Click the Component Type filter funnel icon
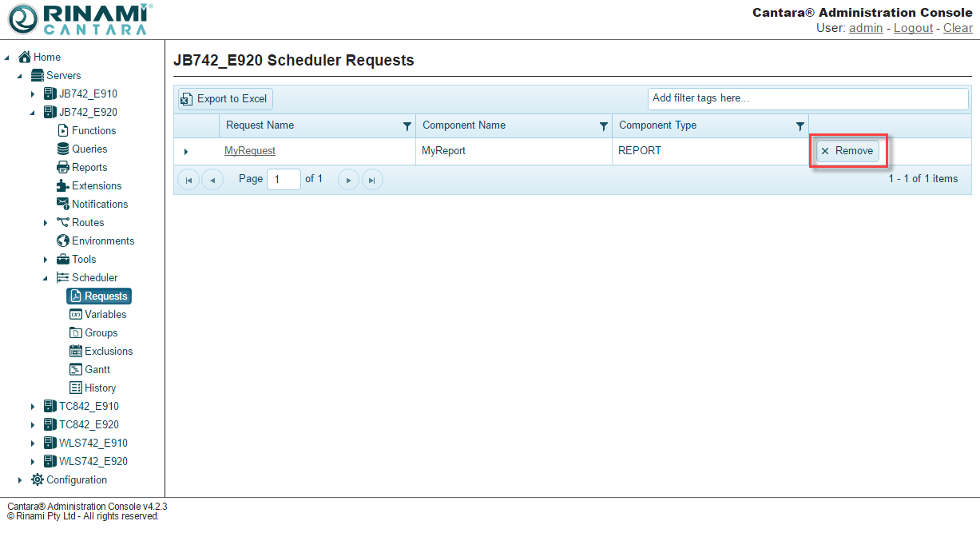This screenshot has height=537, width=980. pos(800,126)
